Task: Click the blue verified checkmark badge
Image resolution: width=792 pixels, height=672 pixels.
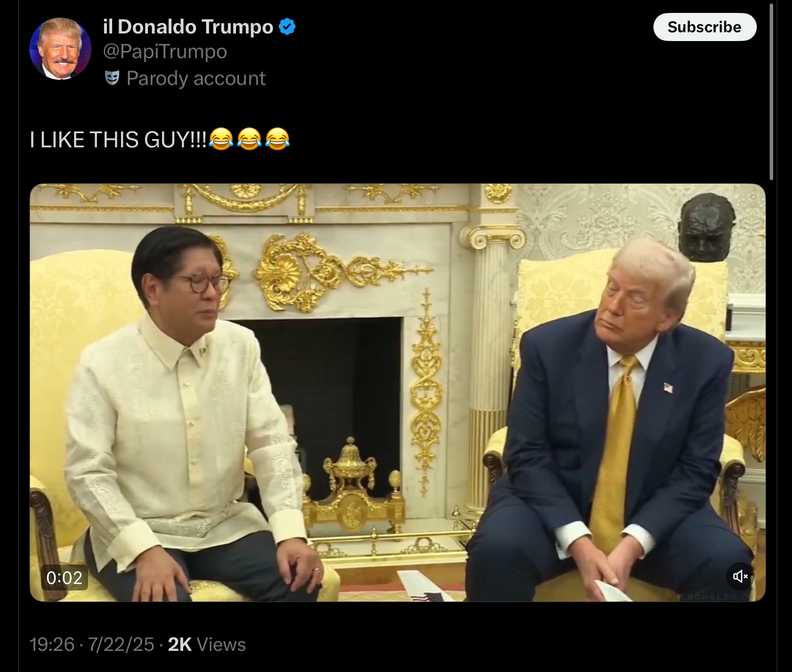Action: click(x=287, y=27)
